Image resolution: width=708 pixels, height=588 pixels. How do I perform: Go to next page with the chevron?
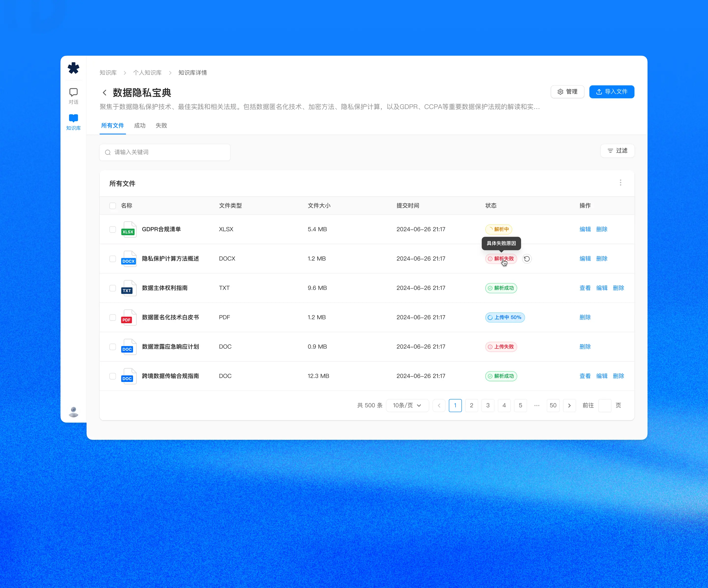tap(569, 406)
